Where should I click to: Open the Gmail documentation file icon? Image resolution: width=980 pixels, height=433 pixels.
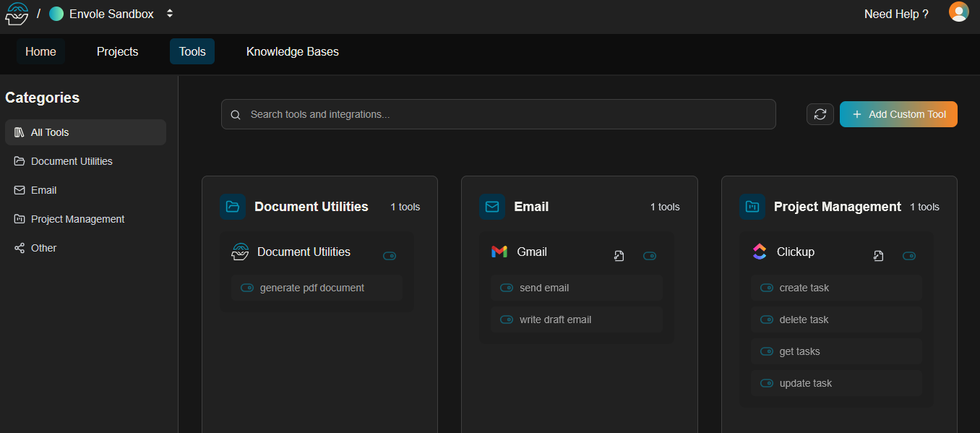point(619,256)
